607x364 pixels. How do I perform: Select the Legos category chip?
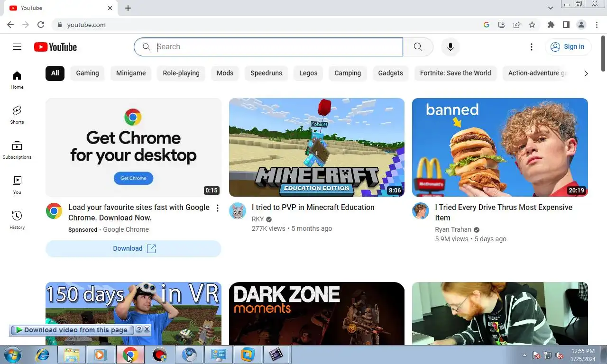(308, 73)
